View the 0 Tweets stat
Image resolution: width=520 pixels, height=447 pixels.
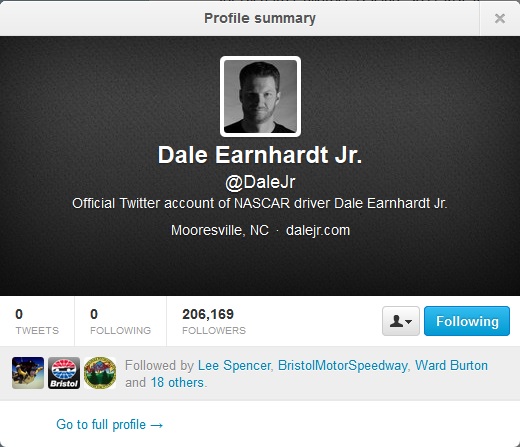[x=37, y=321]
